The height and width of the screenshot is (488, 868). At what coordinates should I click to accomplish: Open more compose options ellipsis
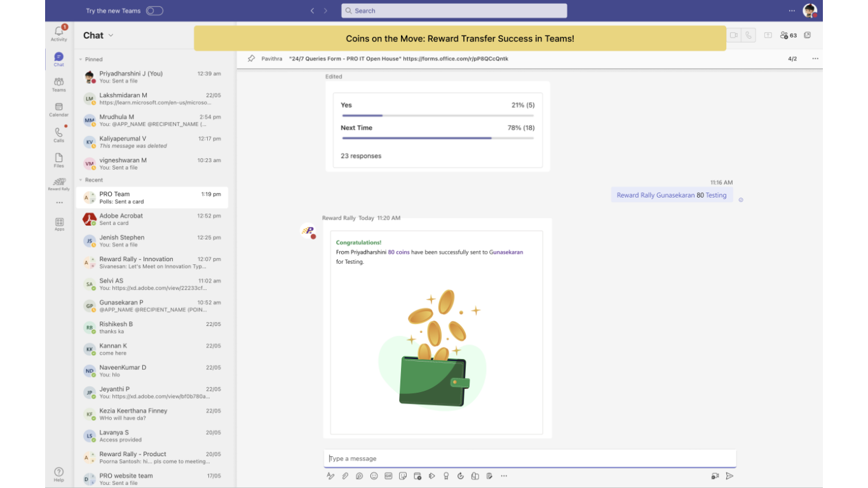504,476
